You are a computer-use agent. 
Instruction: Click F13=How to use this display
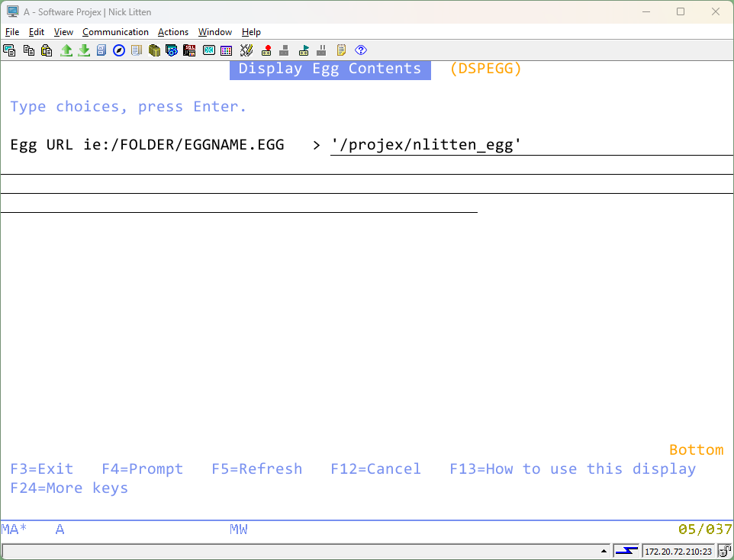click(573, 468)
